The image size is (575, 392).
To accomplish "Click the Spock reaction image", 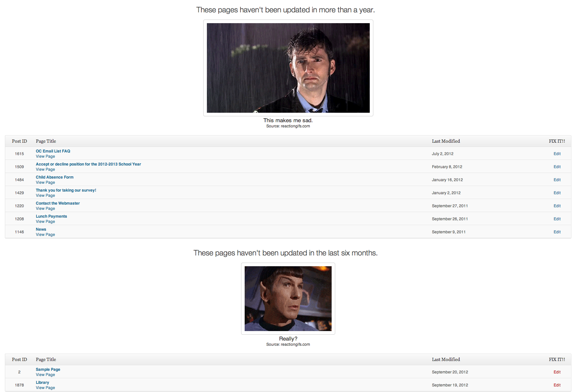I will pyautogui.click(x=288, y=298).
